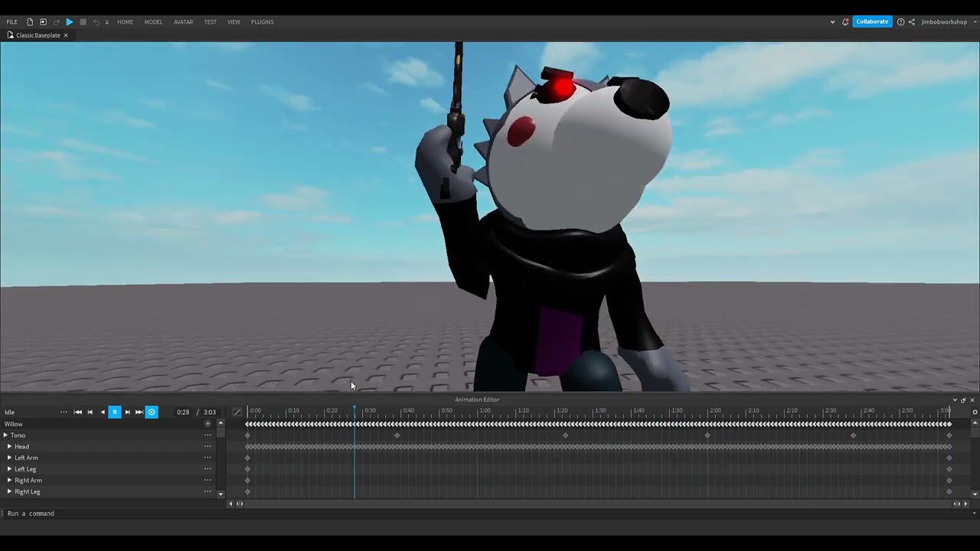This screenshot has height=551, width=980.
Task: Open Left Arm track options ellipsis
Action: (207, 458)
